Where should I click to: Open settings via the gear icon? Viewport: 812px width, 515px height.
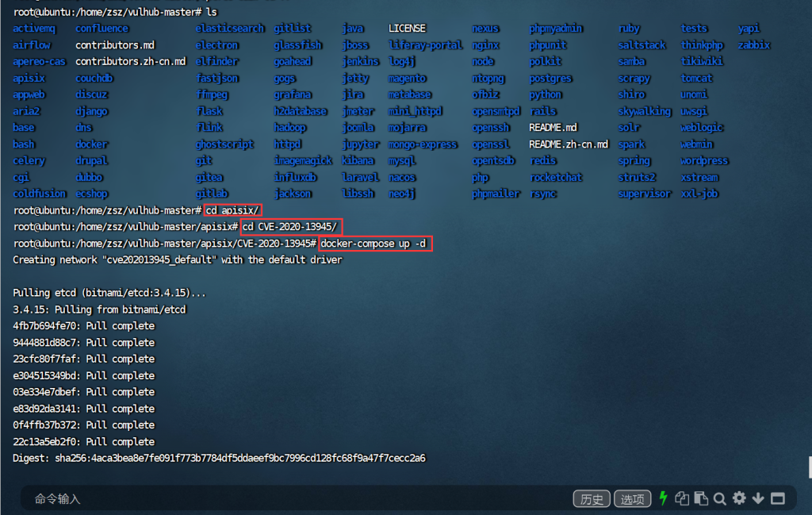(739, 498)
